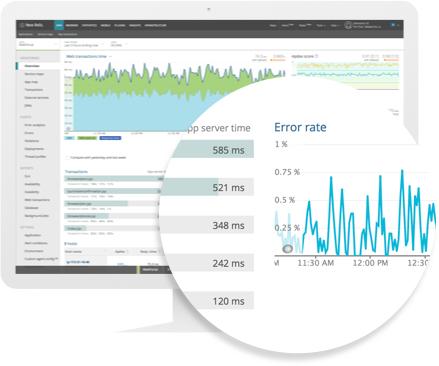The width and height of the screenshot is (439, 366).
Task: Select the highlighted APM tab
Action: [x=59, y=25]
